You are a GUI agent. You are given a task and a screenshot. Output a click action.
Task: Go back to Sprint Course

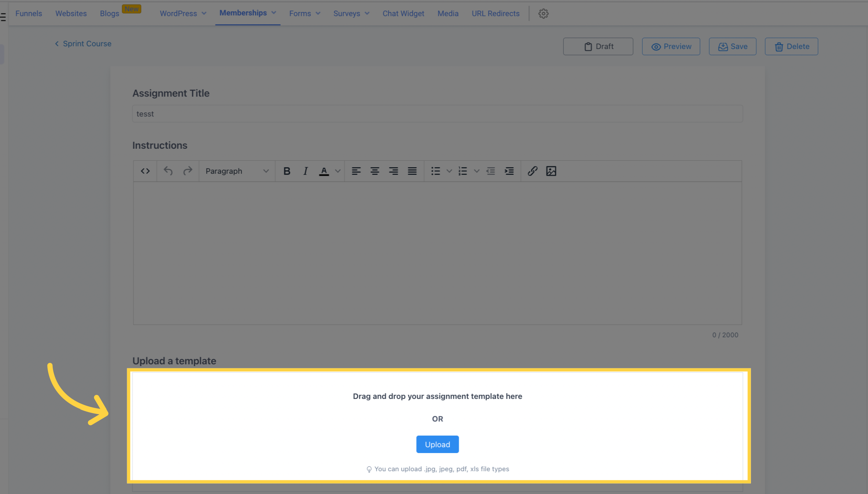coord(83,44)
